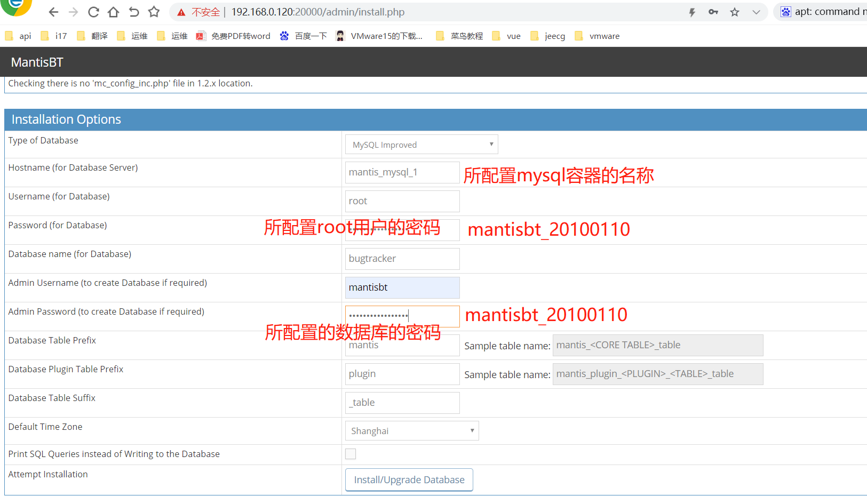This screenshot has height=504, width=867.
Task: Go back to the previous page
Action: tap(53, 12)
